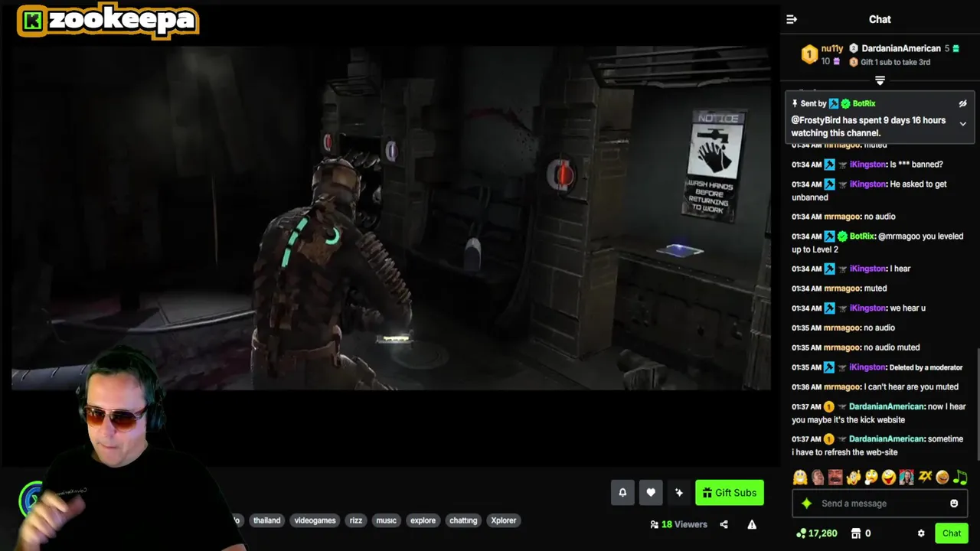980x551 pixels.
Task: Select the thumbs up emote
Action: coord(853,478)
